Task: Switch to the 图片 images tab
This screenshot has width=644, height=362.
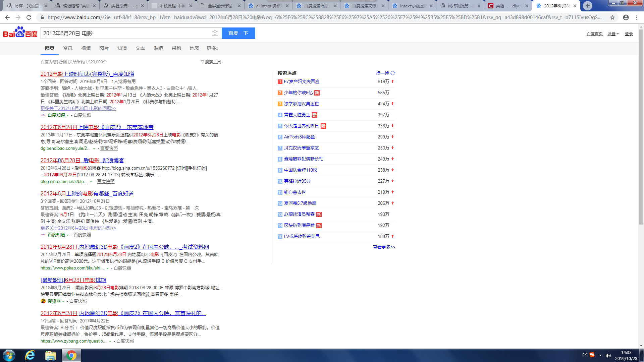Action: (104, 48)
